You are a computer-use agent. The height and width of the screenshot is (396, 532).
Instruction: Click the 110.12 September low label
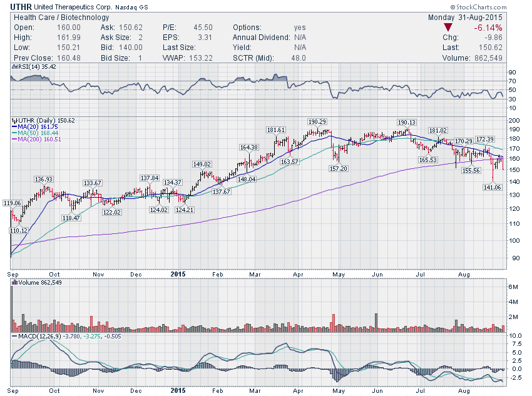19,231
